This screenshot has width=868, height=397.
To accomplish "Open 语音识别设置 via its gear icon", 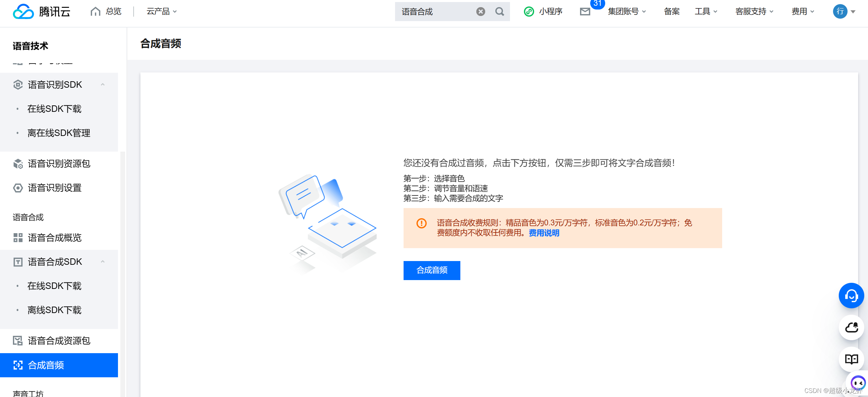I will click(x=18, y=188).
